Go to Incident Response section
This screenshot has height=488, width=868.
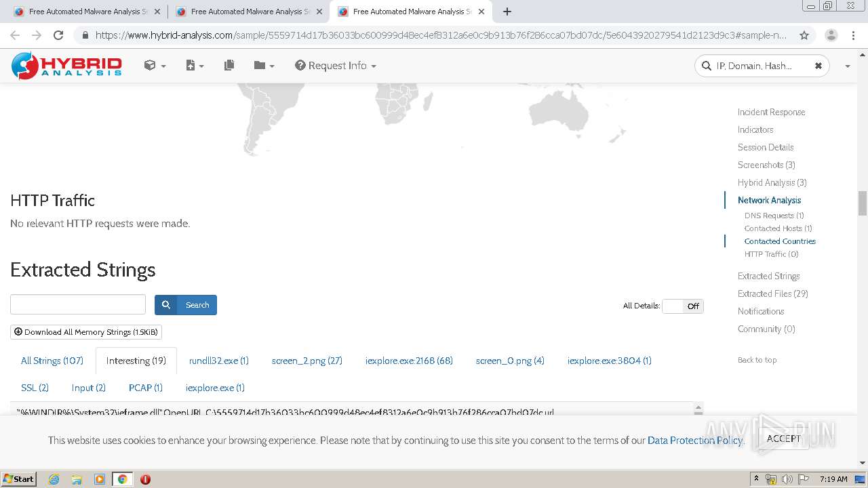(772, 112)
